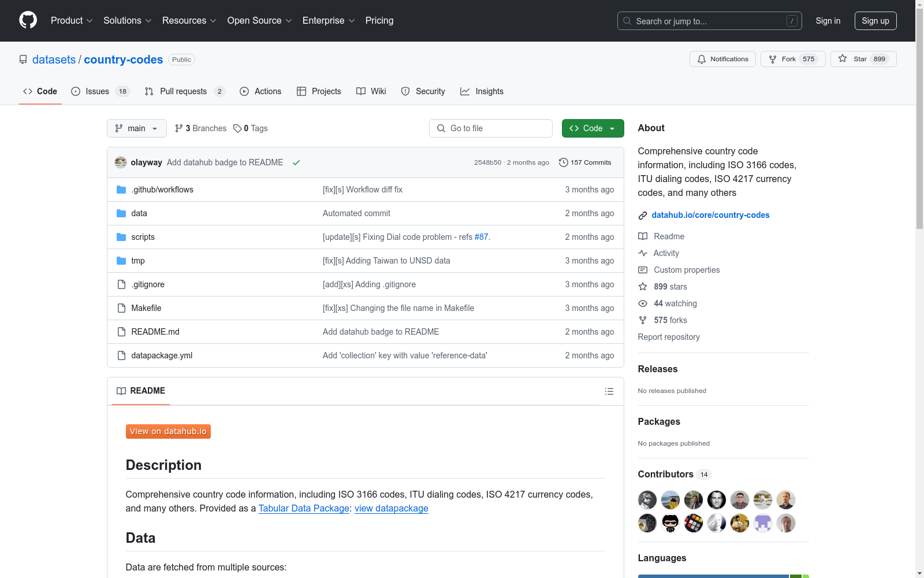Select the README tab in file viewer
924x578 pixels.
[141, 391]
